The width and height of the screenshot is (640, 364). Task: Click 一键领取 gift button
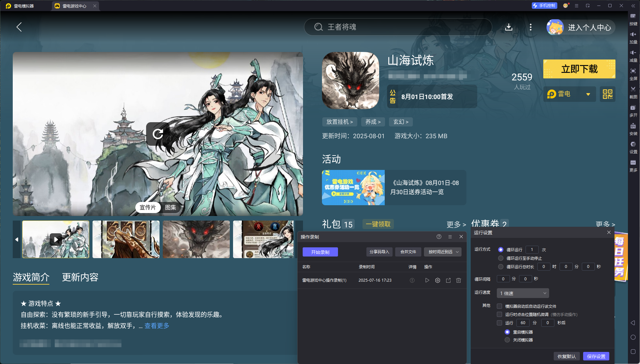pyautogui.click(x=378, y=224)
